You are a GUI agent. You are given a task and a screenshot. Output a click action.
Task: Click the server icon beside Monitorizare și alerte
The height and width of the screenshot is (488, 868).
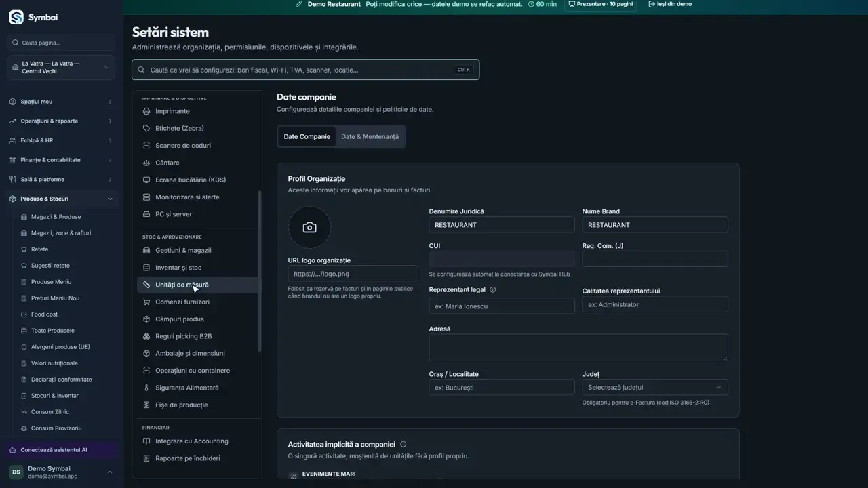146,197
